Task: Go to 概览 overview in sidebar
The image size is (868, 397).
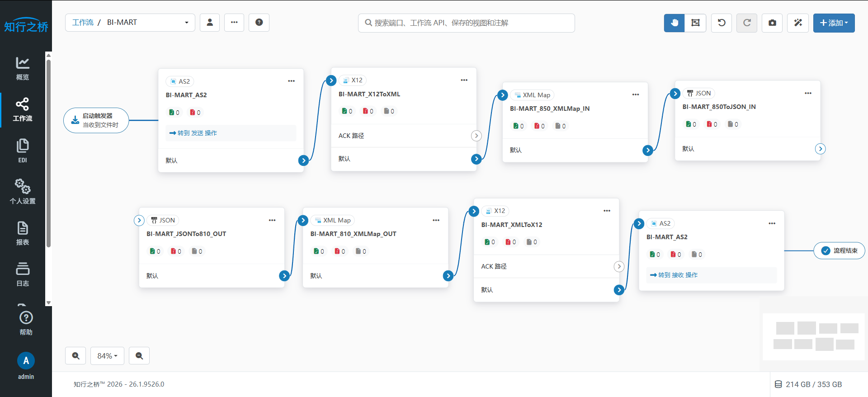Action: [23, 69]
